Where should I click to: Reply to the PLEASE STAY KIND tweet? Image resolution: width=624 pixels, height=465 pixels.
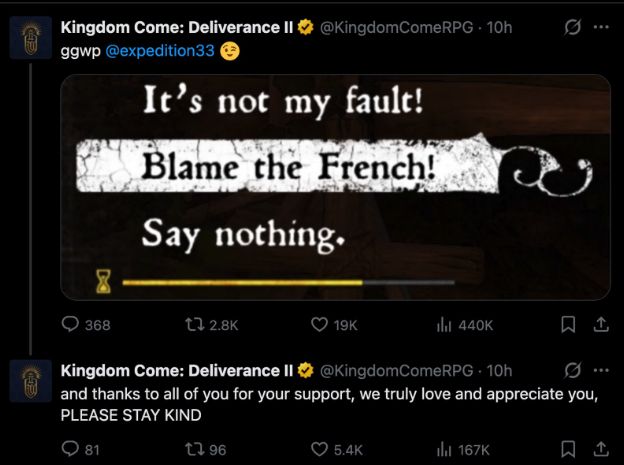pos(81,449)
